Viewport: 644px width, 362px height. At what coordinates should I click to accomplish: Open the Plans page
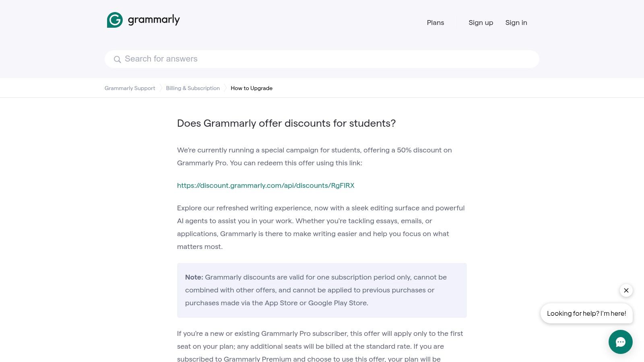(x=435, y=23)
